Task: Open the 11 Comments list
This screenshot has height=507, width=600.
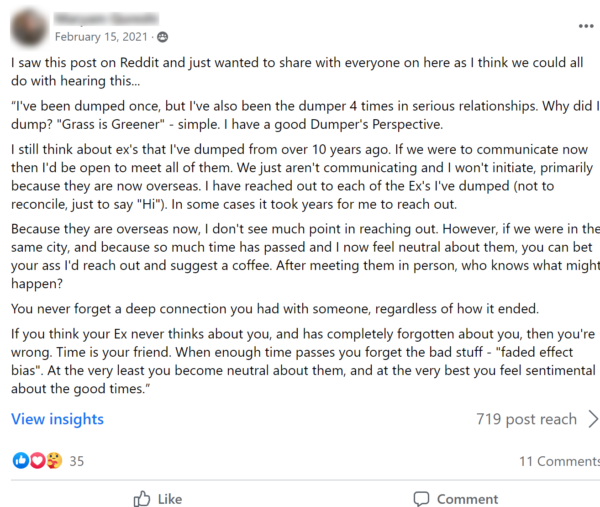Action: [559, 461]
